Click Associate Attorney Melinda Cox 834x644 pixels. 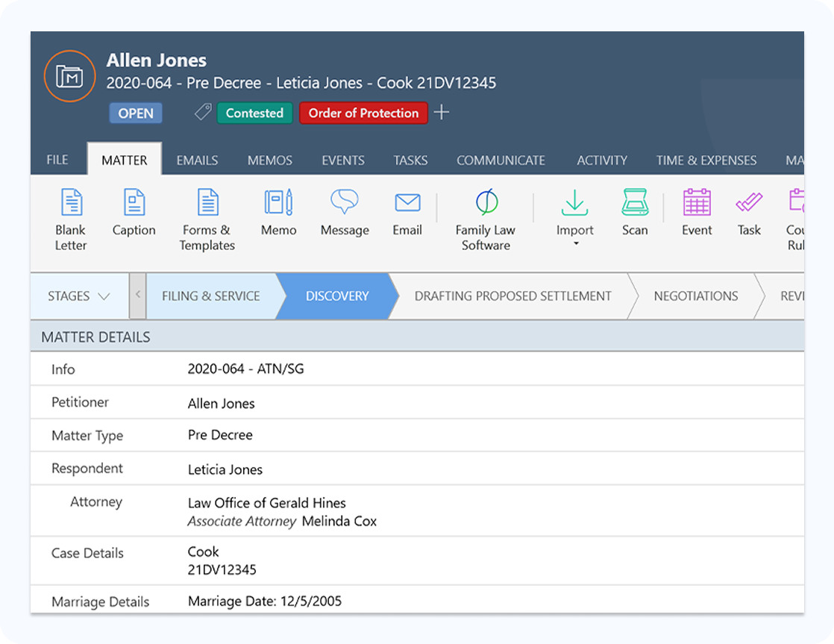(282, 521)
